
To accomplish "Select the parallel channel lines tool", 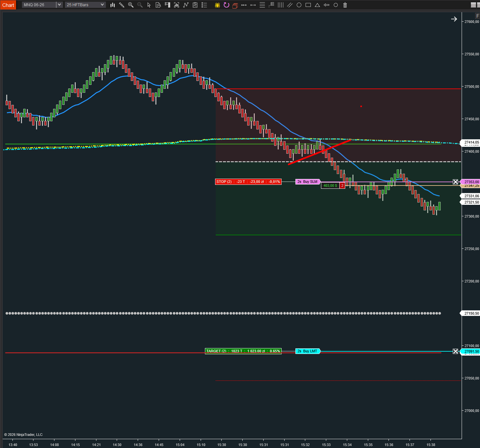I will point(290,5).
